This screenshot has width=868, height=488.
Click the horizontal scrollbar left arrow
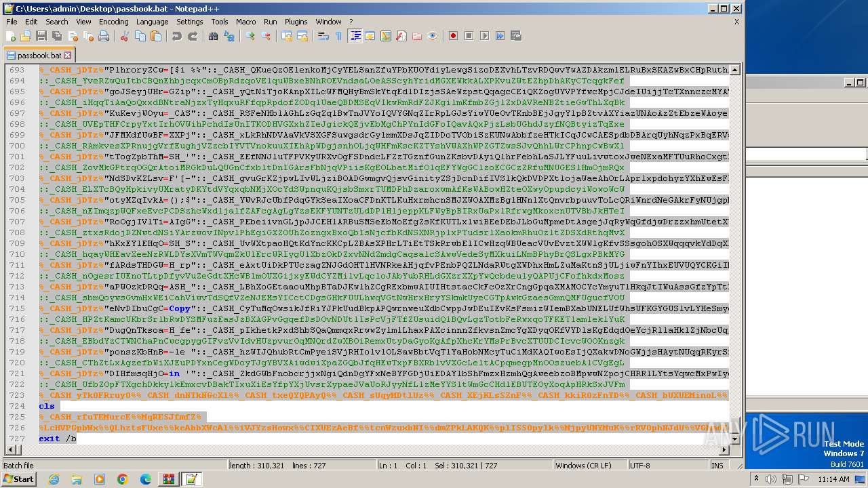[10, 451]
